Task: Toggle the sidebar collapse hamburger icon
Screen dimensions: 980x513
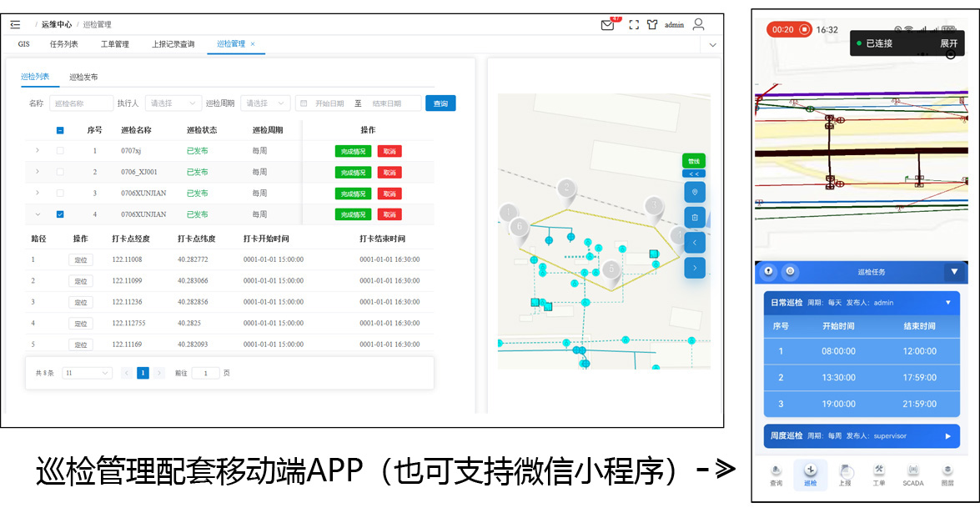Action: [16, 25]
